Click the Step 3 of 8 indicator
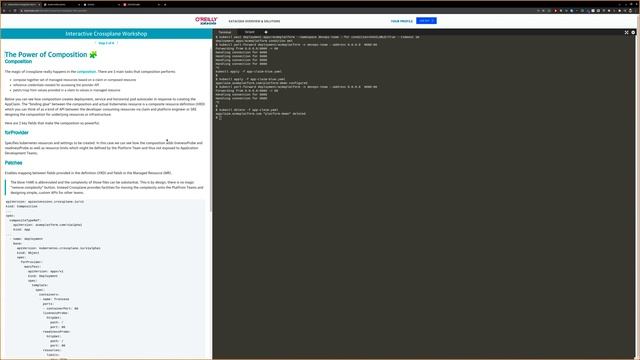This screenshot has width=640, height=360. [107, 43]
